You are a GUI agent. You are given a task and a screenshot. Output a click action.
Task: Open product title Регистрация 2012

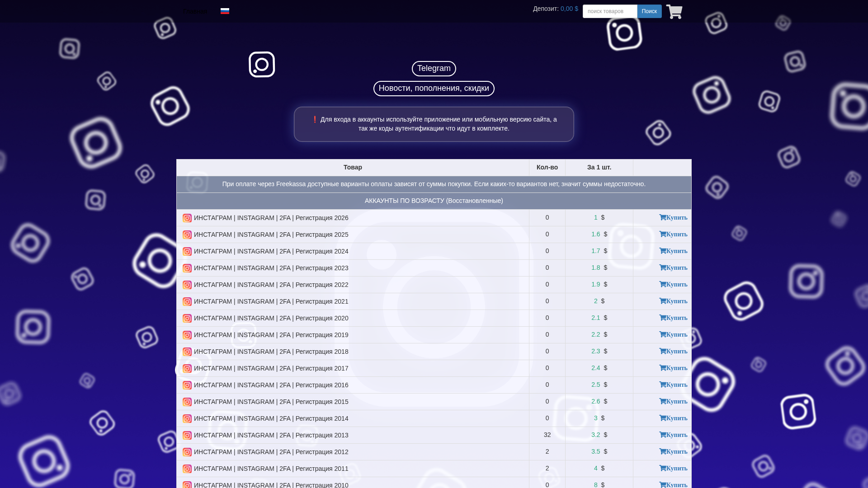pos(271,452)
